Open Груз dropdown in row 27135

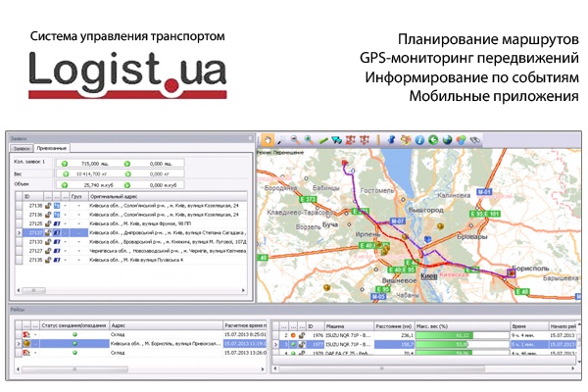pyautogui.click(x=78, y=260)
